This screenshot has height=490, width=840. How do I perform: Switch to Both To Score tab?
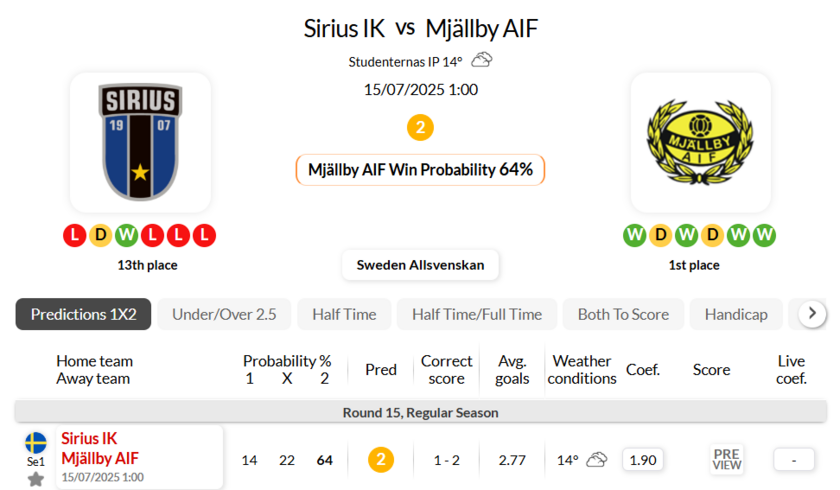tap(623, 314)
